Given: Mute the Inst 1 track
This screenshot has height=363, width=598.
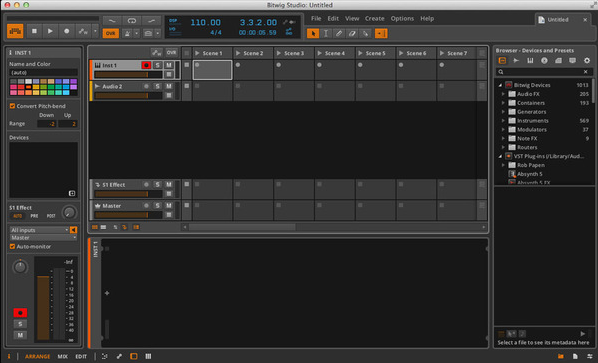Looking at the screenshot, I should point(169,65).
